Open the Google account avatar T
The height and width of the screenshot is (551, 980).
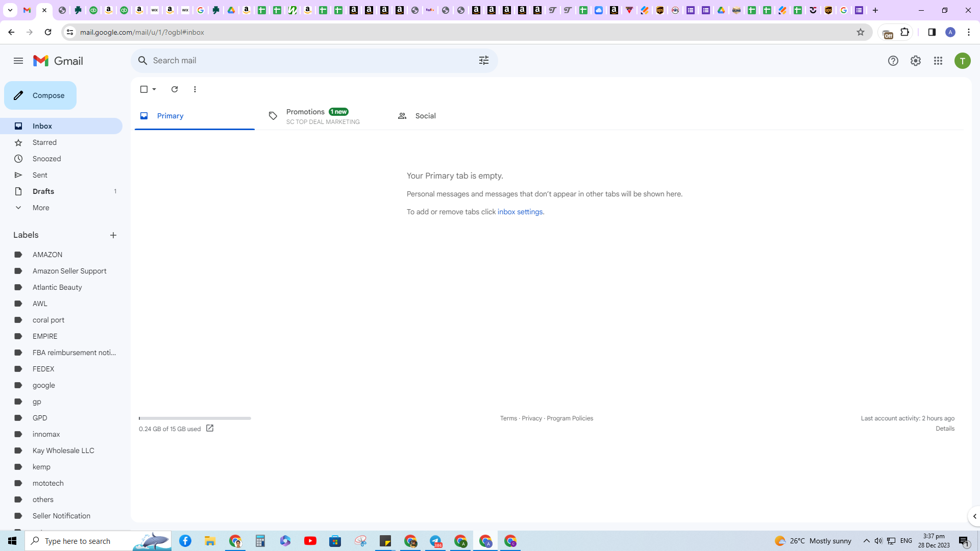pyautogui.click(x=963, y=61)
